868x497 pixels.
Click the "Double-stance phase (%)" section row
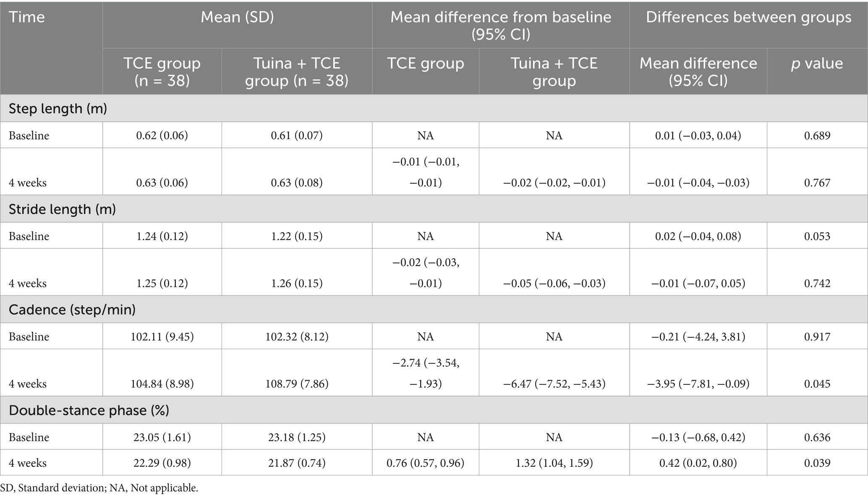[89, 410]
